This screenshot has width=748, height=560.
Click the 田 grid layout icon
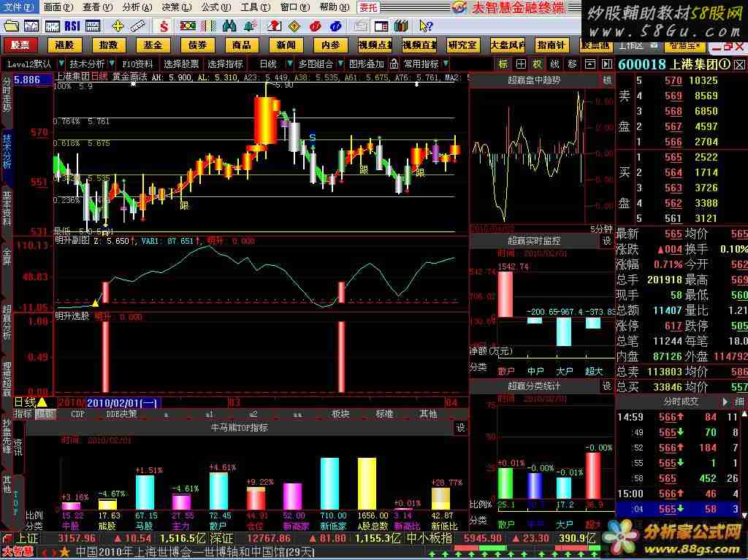pyautogui.click(x=521, y=64)
